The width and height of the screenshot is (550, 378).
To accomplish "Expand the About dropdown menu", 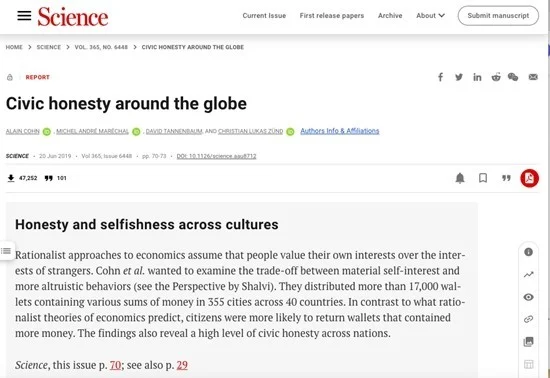I will [430, 15].
